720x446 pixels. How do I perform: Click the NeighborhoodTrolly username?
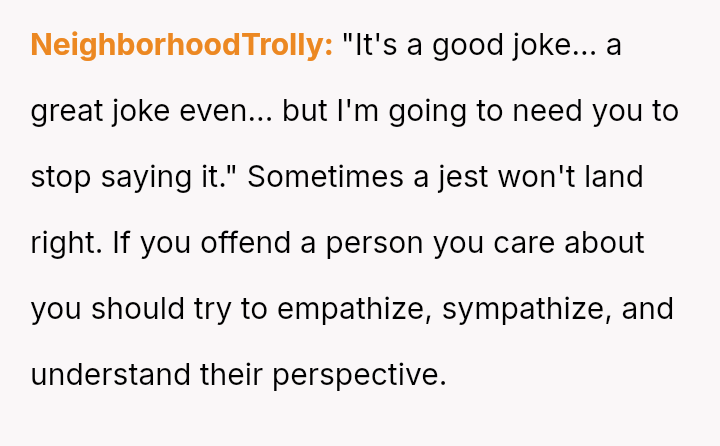coord(181,46)
